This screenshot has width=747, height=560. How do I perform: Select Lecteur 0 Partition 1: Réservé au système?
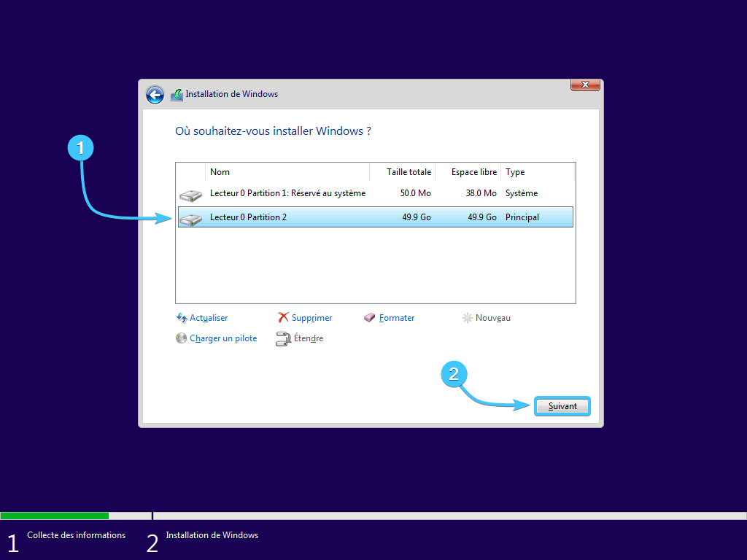pyautogui.click(x=376, y=193)
